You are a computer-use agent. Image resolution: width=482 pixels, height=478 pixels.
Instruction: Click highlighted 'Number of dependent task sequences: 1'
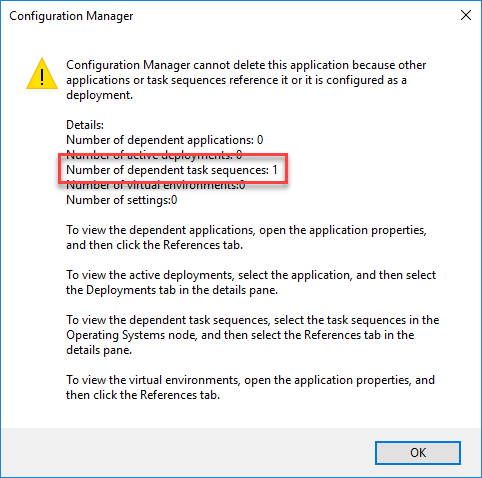point(172,170)
